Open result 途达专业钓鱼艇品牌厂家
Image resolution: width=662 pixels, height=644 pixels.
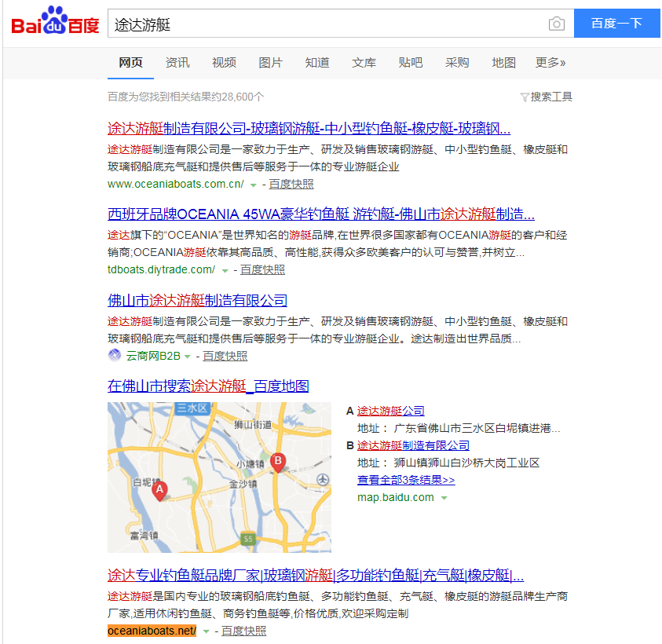316,575
